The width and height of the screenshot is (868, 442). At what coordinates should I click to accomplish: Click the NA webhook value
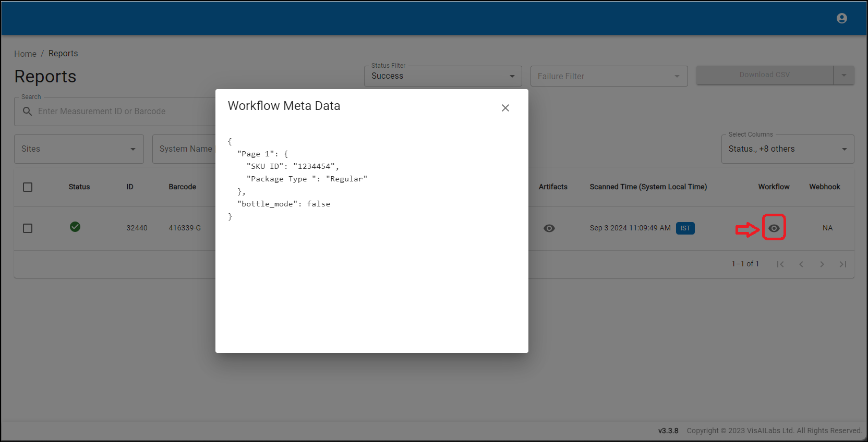[x=827, y=228]
